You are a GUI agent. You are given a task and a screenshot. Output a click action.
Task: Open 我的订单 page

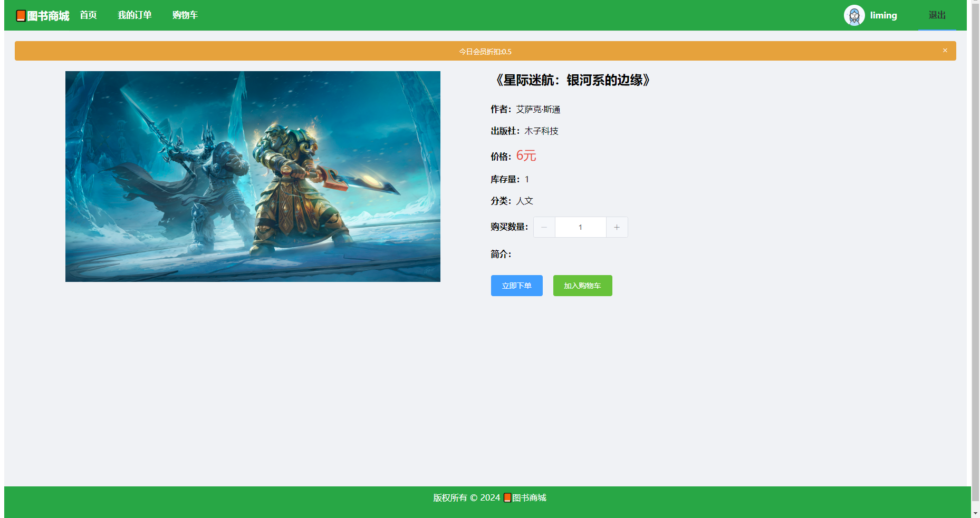[134, 15]
